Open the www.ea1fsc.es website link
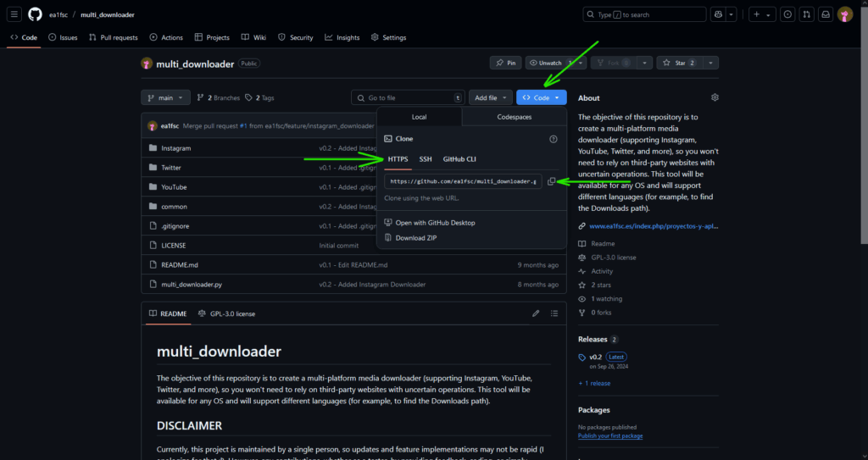The height and width of the screenshot is (460, 868). (x=654, y=226)
